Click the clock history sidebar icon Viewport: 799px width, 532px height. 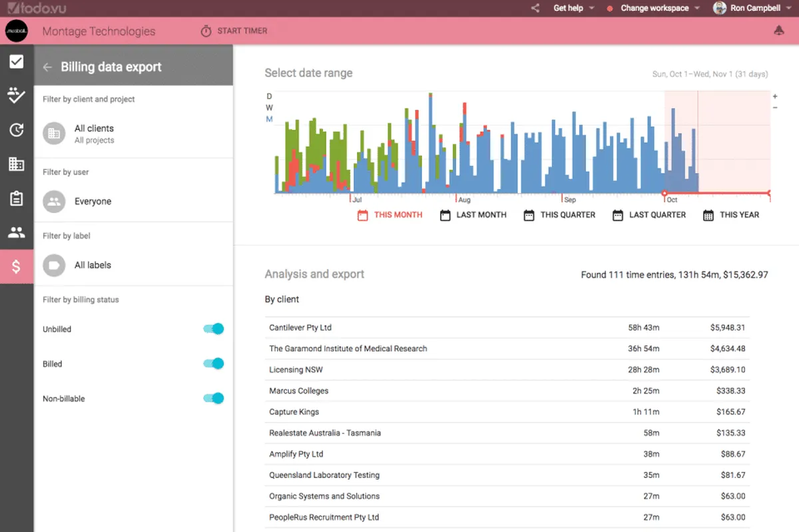[x=17, y=130]
